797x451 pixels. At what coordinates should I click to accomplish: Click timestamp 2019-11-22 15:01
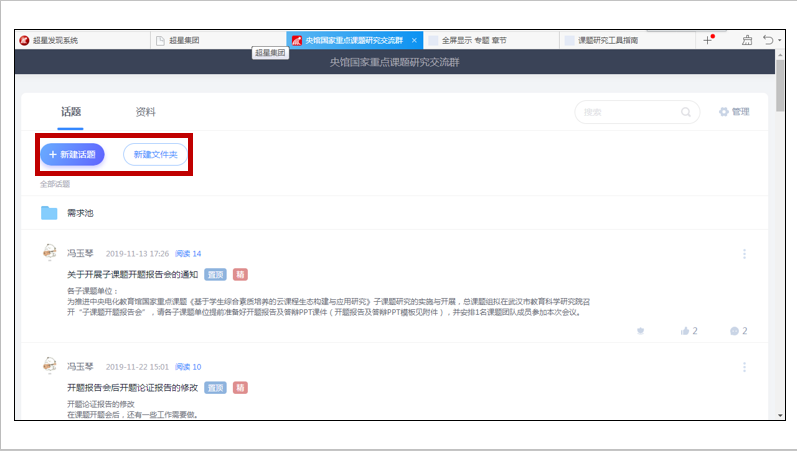[x=137, y=367]
